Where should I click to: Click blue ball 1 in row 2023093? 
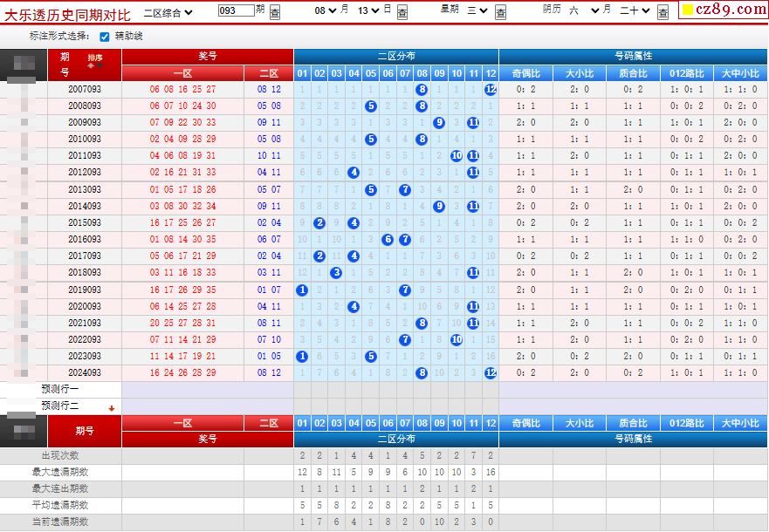(302, 357)
